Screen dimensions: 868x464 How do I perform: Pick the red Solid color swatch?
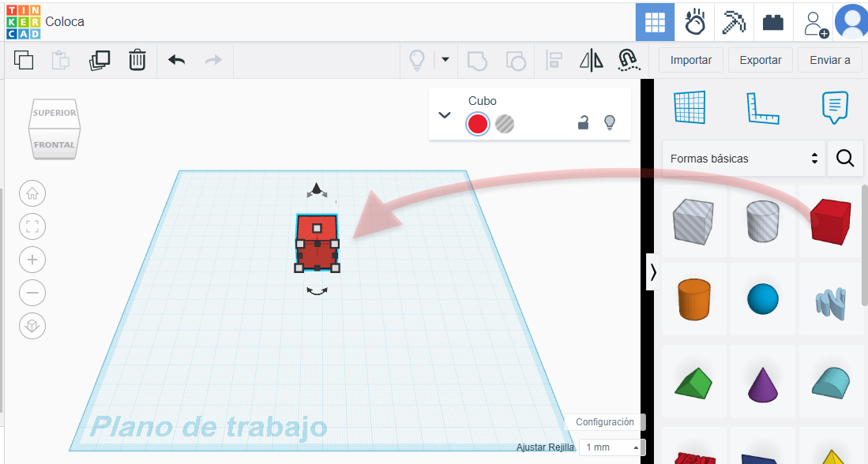477,124
